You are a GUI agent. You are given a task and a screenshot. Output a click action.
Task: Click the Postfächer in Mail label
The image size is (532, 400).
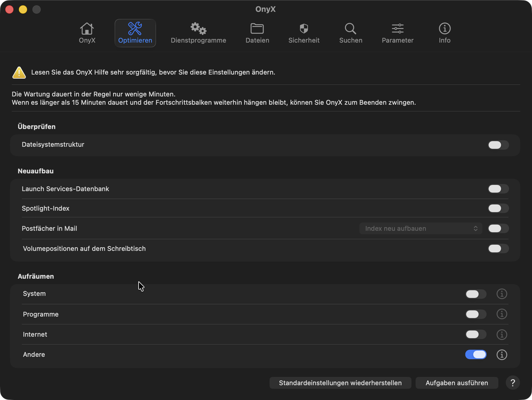click(49, 229)
